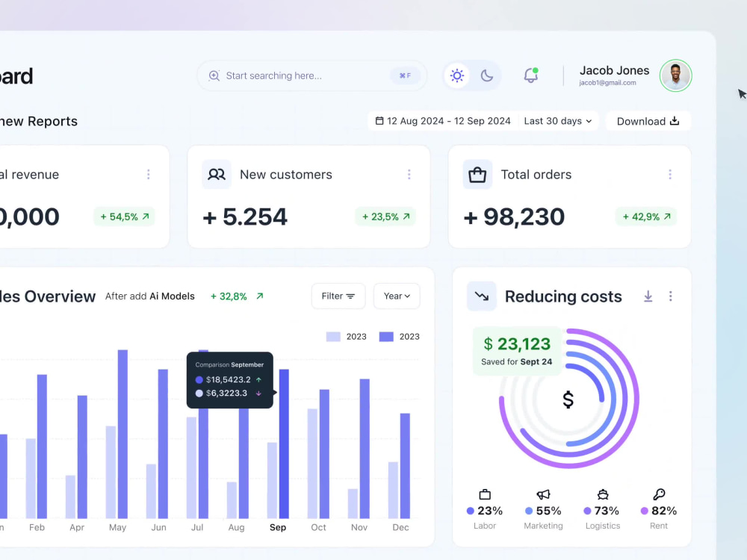Viewport: 747px width, 560px height.
Task: Click the 23% Labor value
Action: 490,511
